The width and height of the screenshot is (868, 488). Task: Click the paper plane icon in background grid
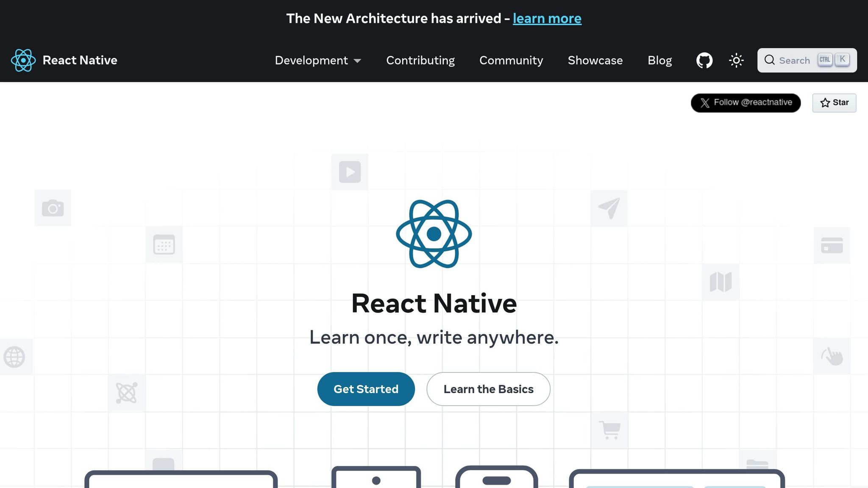pos(609,208)
